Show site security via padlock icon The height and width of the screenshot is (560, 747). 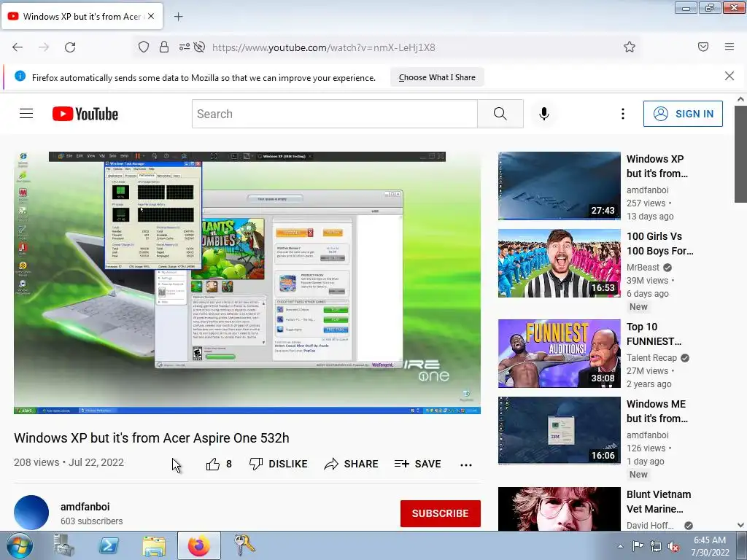pos(164,47)
